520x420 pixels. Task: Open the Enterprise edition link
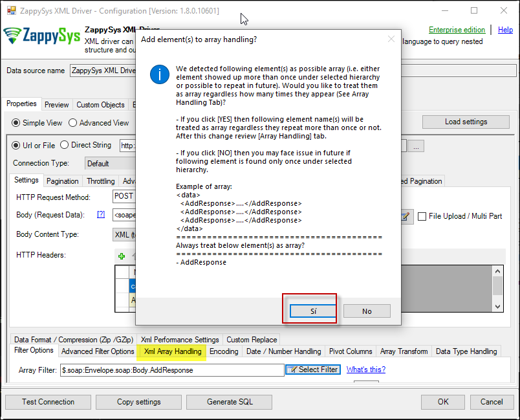tap(457, 30)
